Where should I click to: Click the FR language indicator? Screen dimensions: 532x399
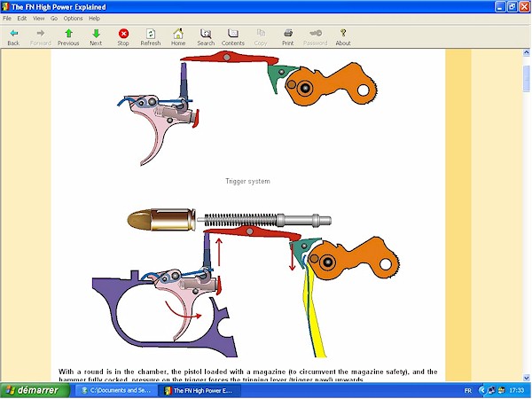tap(467, 390)
